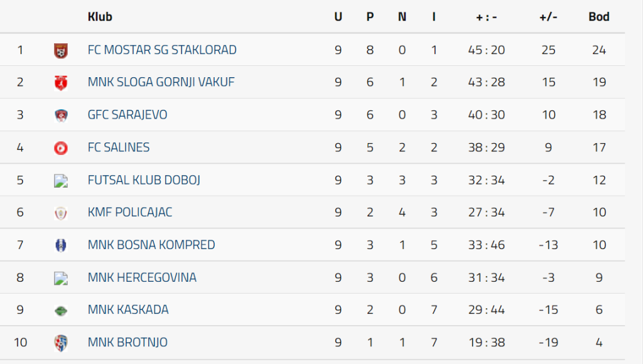Click the broken image icon beside MNK Hercegovina
The width and height of the screenshot is (643, 364).
tap(60, 278)
